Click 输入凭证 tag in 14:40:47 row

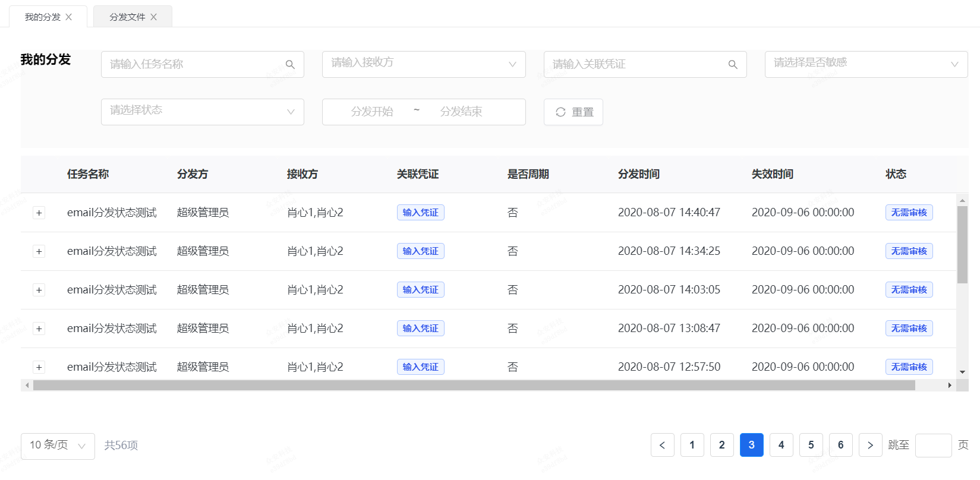pos(421,213)
